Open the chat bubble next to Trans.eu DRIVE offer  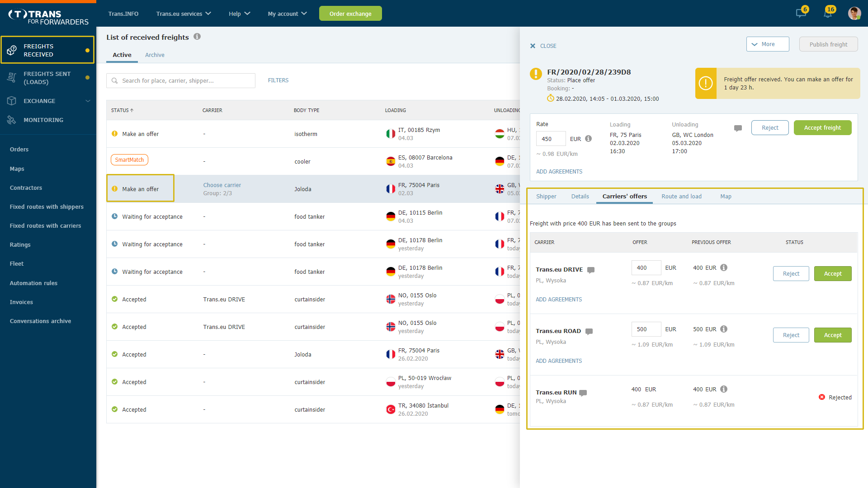point(591,270)
